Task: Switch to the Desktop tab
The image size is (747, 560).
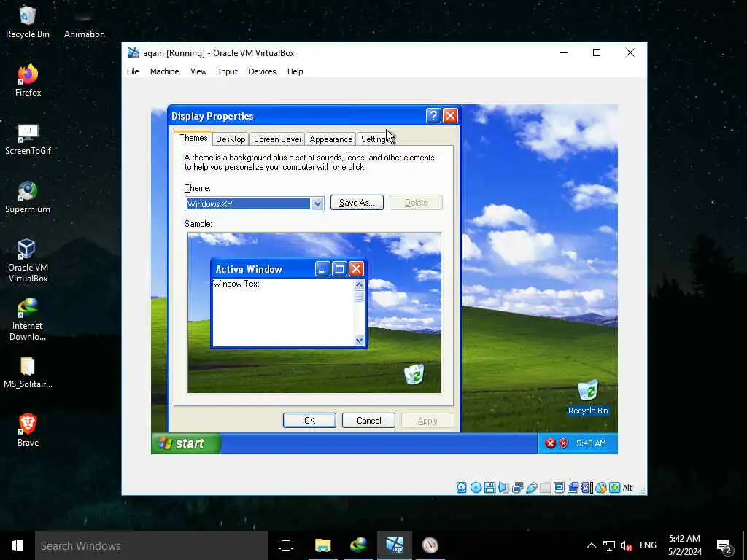Action: pyautogui.click(x=231, y=139)
